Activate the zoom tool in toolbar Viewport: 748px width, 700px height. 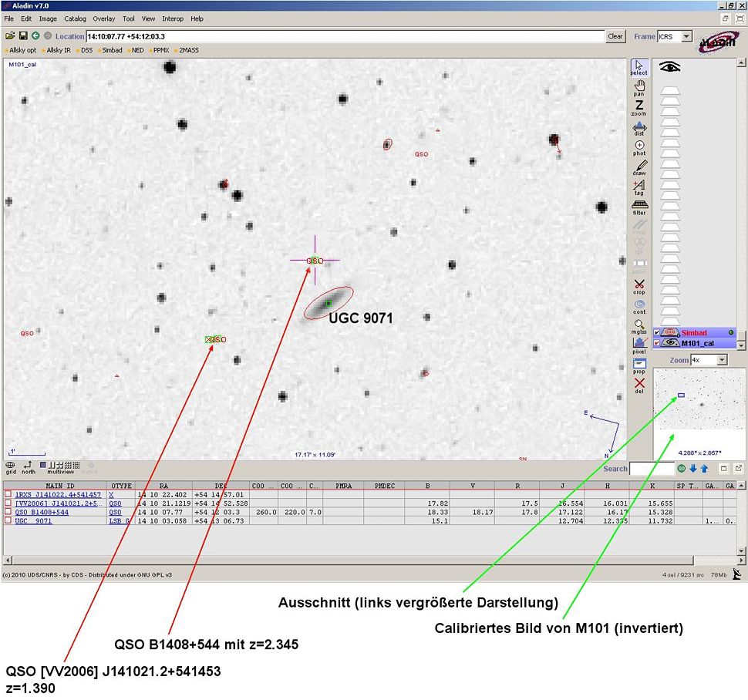click(639, 107)
